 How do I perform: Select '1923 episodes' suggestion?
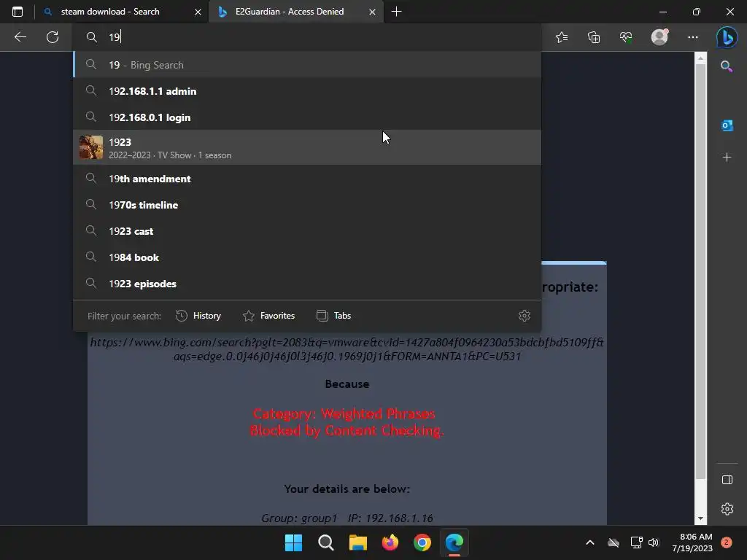pyautogui.click(x=307, y=284)
